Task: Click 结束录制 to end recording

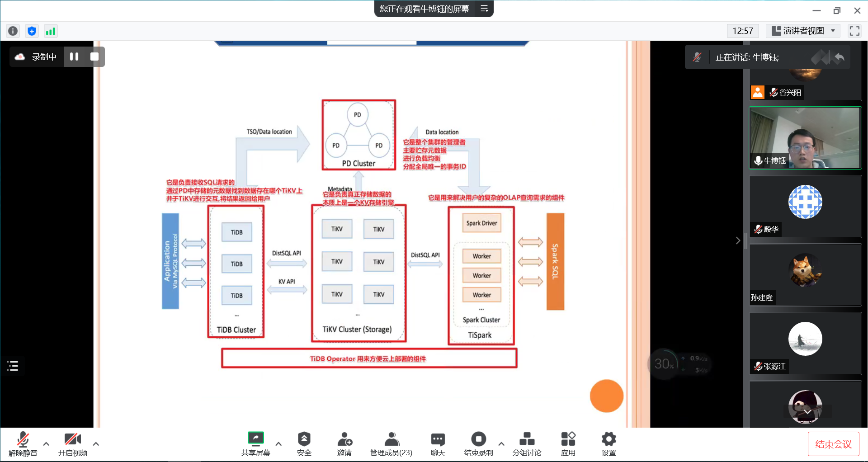Action: (x=479, y=444)
